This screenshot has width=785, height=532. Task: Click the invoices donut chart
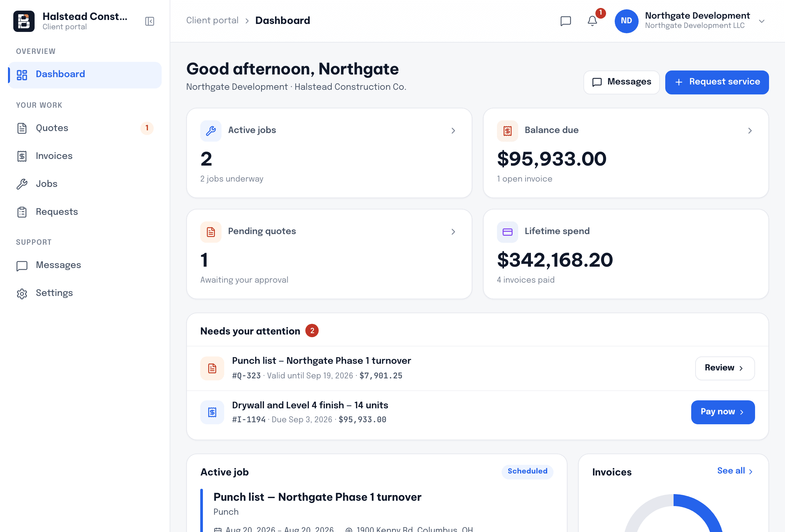[674, 514]
